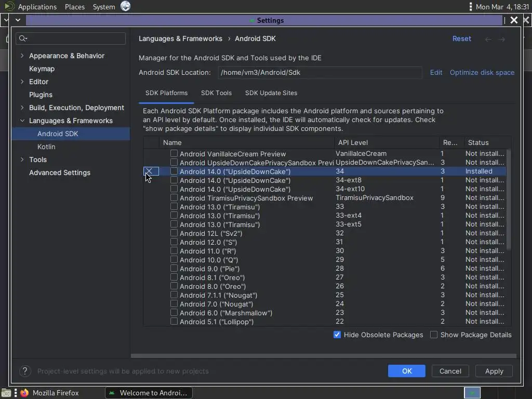
Task: Click the horizontal scrollbar below the SDK panel
Action: tap(323, 356)
